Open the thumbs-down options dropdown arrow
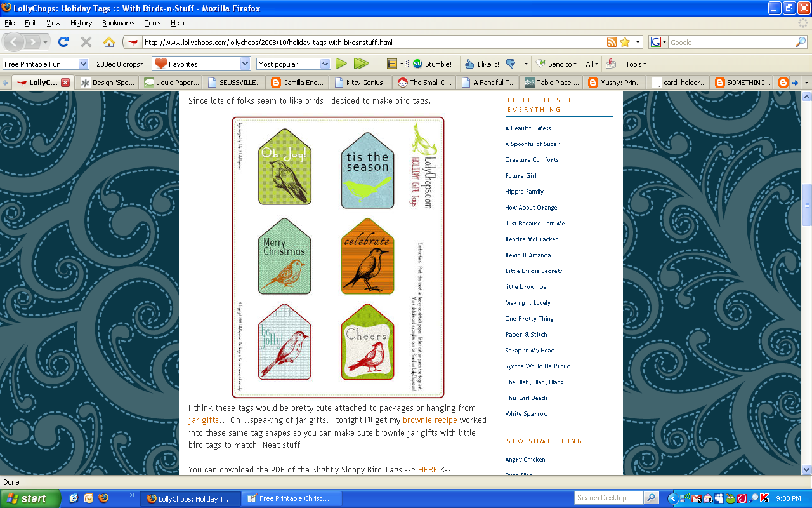The width and height of the screenshot is (812, 508). point(526,63)
